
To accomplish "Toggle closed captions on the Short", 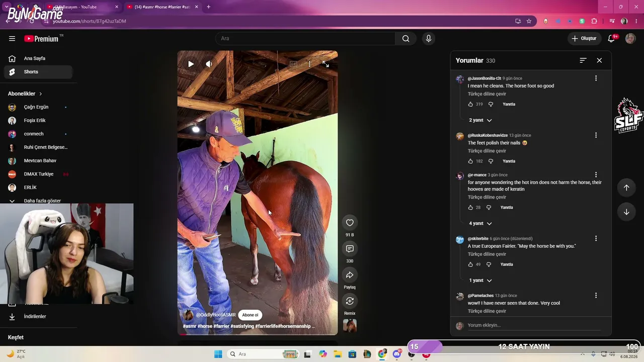I will 293,64.
